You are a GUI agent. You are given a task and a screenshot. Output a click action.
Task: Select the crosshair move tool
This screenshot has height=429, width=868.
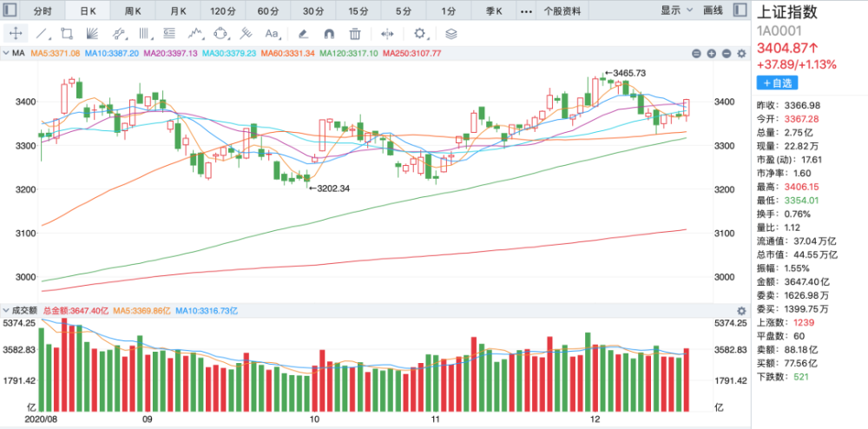pos(16,34)
